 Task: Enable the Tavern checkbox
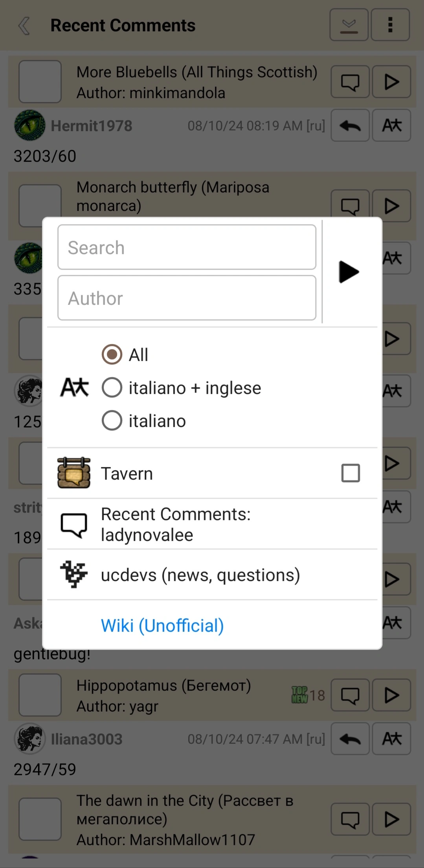[351, 473]
